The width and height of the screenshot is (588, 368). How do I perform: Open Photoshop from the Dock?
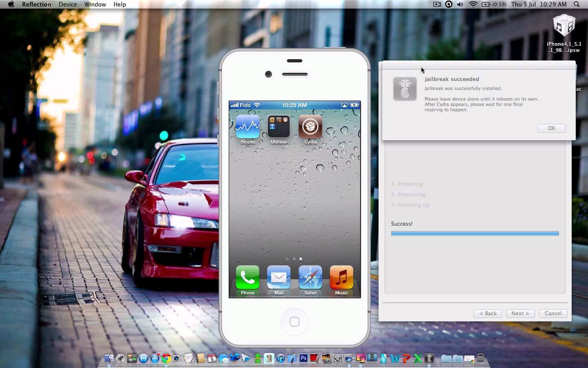[x=303, y=358]
